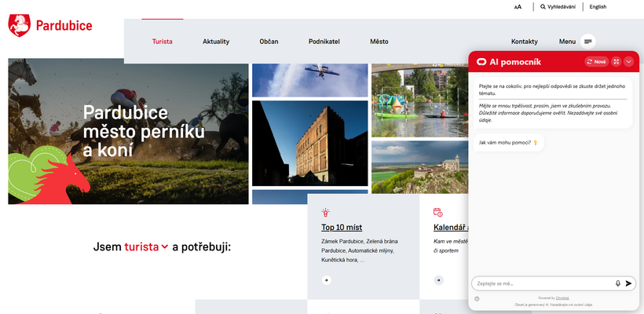
Task: Open Vyhledávání search
Action: (558, 6)
